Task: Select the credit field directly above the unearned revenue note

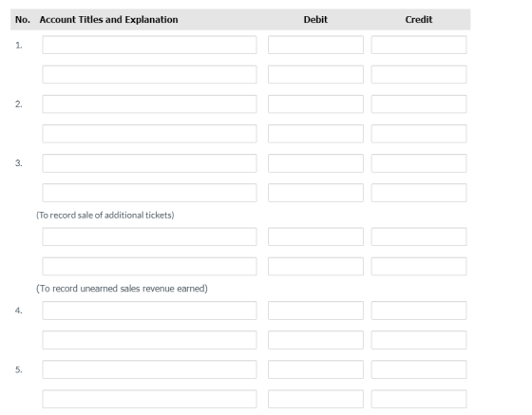Action: click(x=419, y=266)
